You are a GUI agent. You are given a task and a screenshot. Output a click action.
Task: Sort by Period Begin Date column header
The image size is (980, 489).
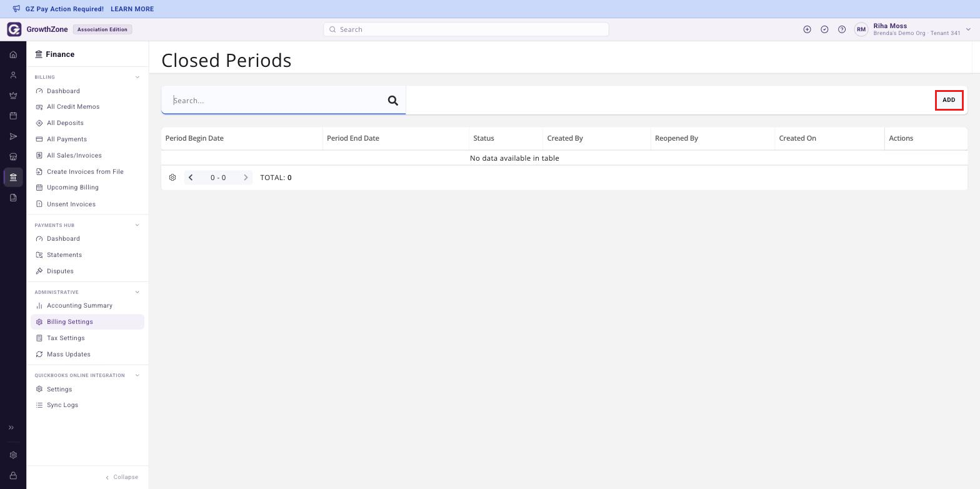point(242,138)
